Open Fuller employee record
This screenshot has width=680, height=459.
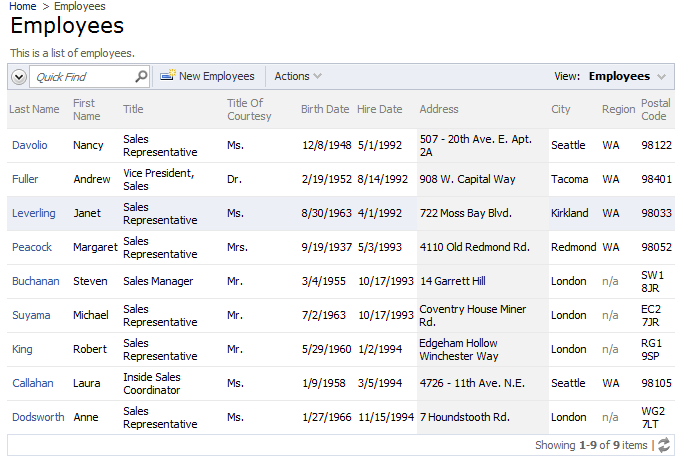tap(25, 179)
